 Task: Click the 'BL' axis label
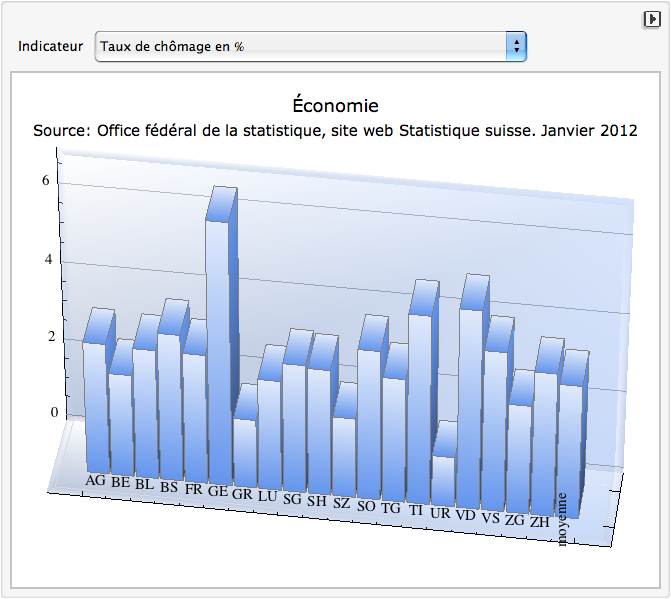click(145, 484)
